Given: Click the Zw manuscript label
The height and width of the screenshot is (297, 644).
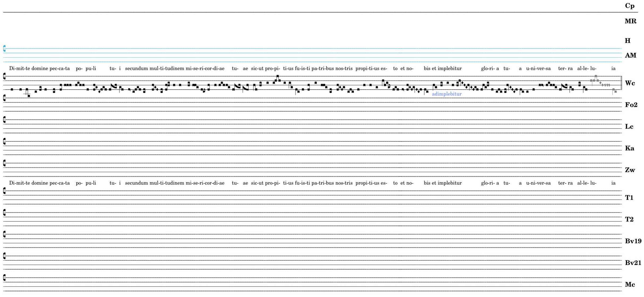Looking at the screenshot, I should (630, 170).
